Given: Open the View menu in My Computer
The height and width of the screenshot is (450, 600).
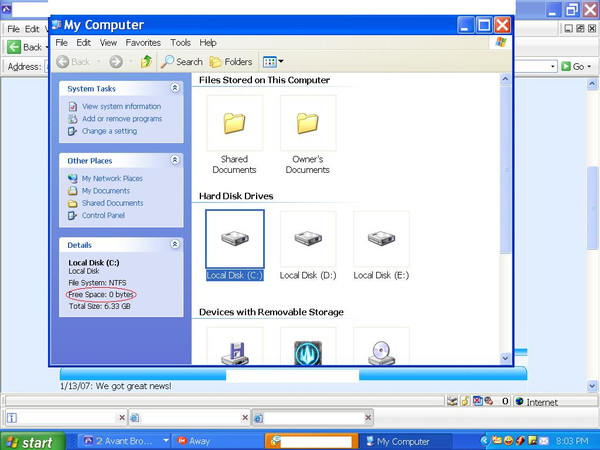Looking at the screenshot, I should click(x=108, y=42).
